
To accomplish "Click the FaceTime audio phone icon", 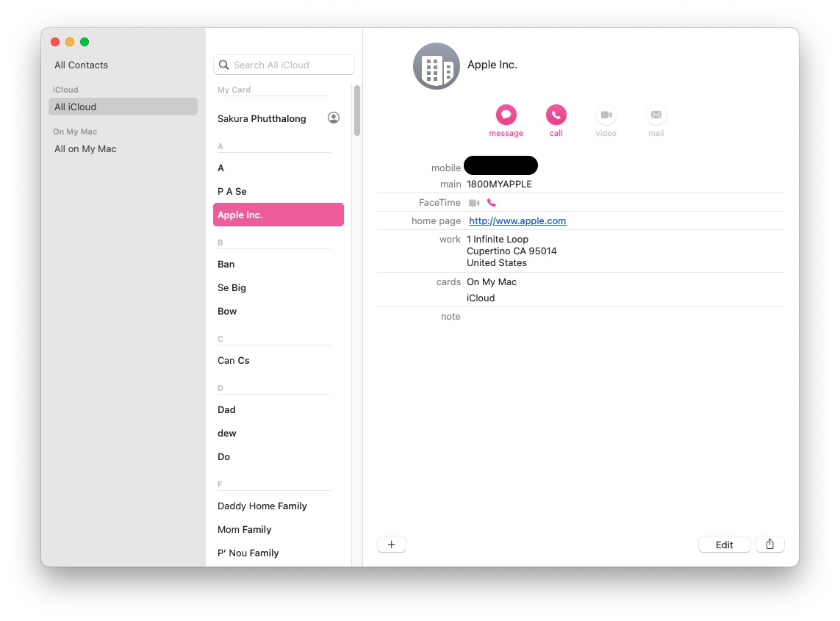I will click(x=492, y=203).
